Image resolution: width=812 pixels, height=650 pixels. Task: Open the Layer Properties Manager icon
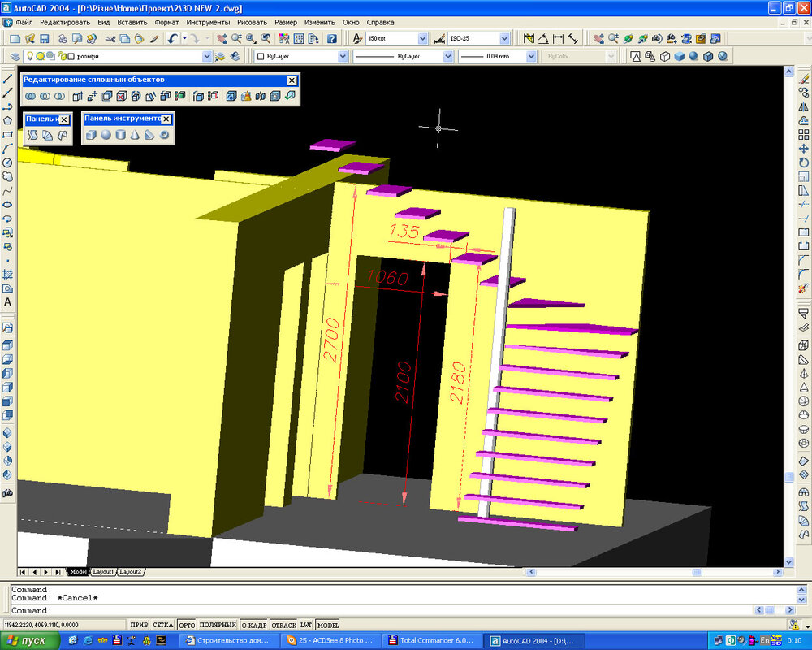[14, 57]
